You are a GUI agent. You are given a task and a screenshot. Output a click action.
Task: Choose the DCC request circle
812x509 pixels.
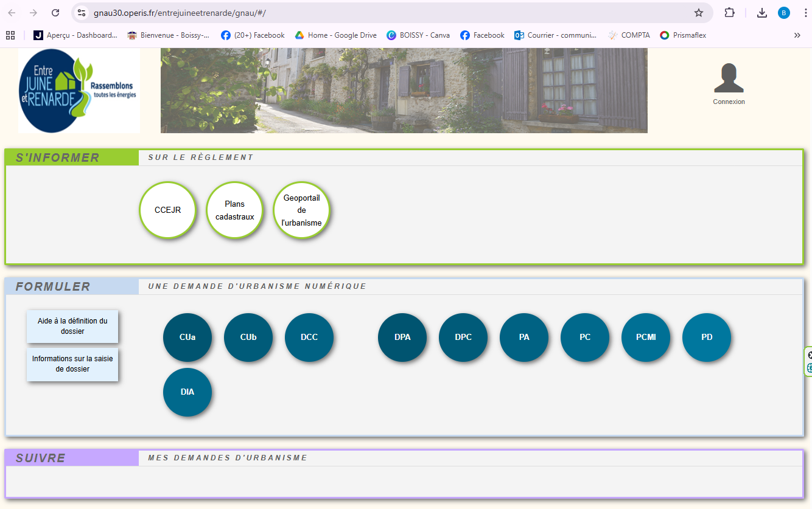[x=309, y=338]
